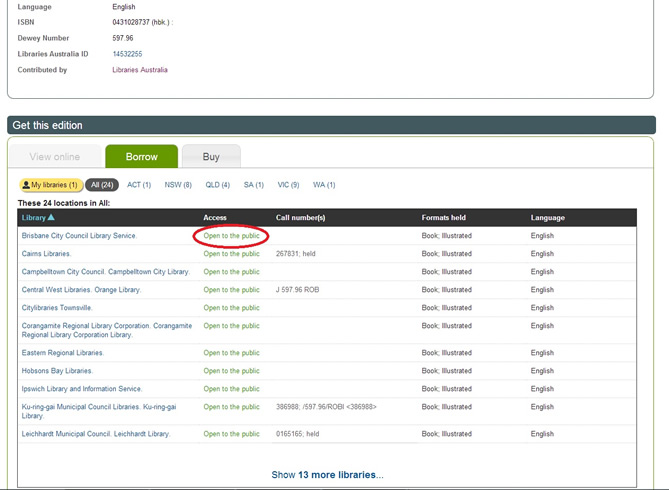This screenshot has height=490, width=669.
Task: Expand list with Show 13 more libraries
Action: tap(327, 475)
